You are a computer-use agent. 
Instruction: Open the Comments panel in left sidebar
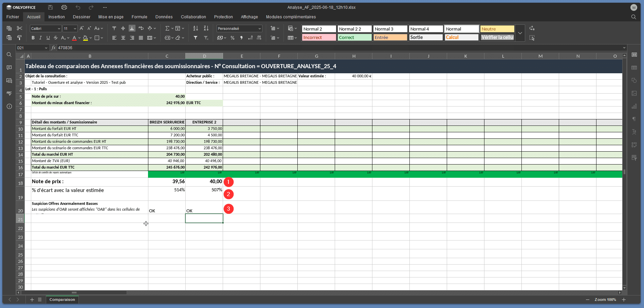click(9, 68)
